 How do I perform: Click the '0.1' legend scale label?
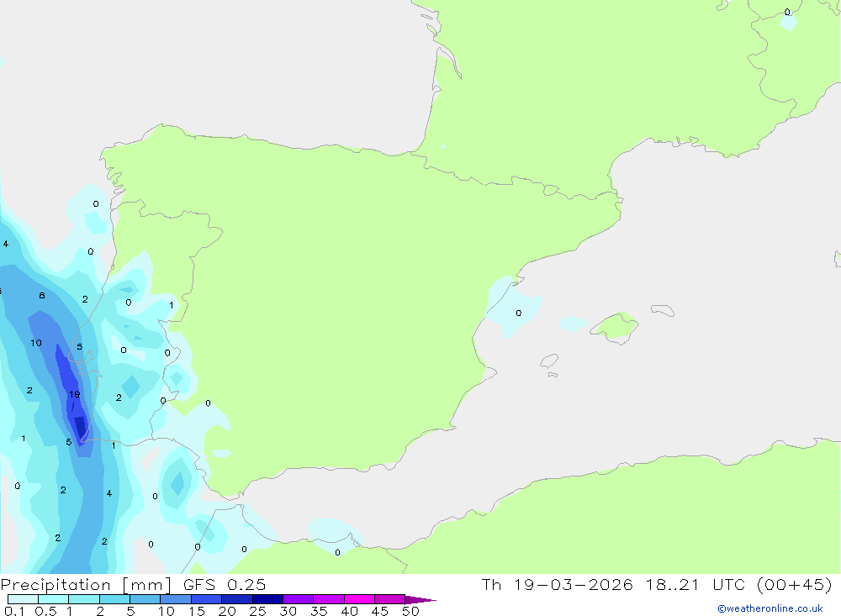pos(14,611)
